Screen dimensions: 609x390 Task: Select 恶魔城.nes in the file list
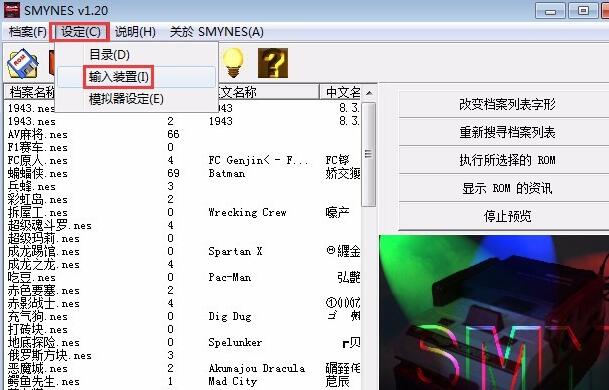tap(38, 369)
